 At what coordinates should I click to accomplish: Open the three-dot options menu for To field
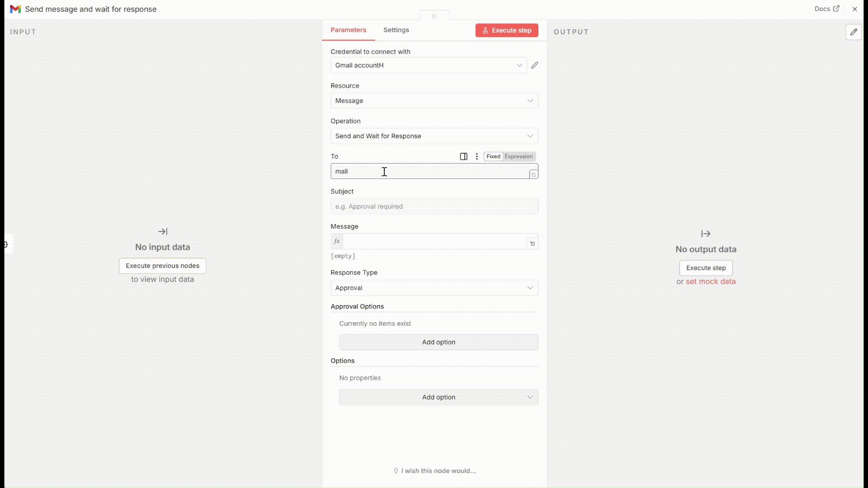[x=476, y=156]
